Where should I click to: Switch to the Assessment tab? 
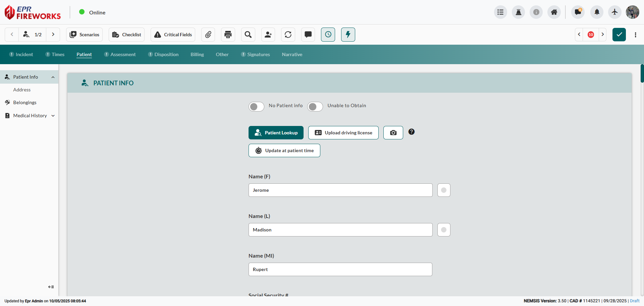(x=123, y=54)
